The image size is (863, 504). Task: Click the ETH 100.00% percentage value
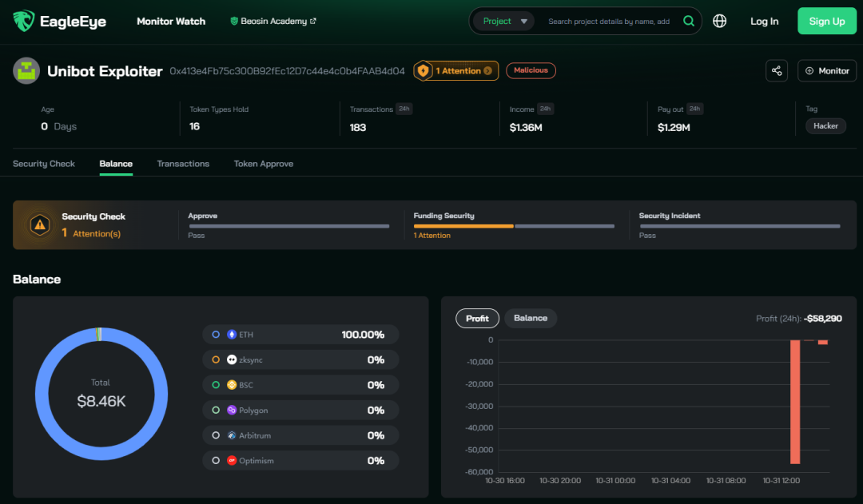363,335
